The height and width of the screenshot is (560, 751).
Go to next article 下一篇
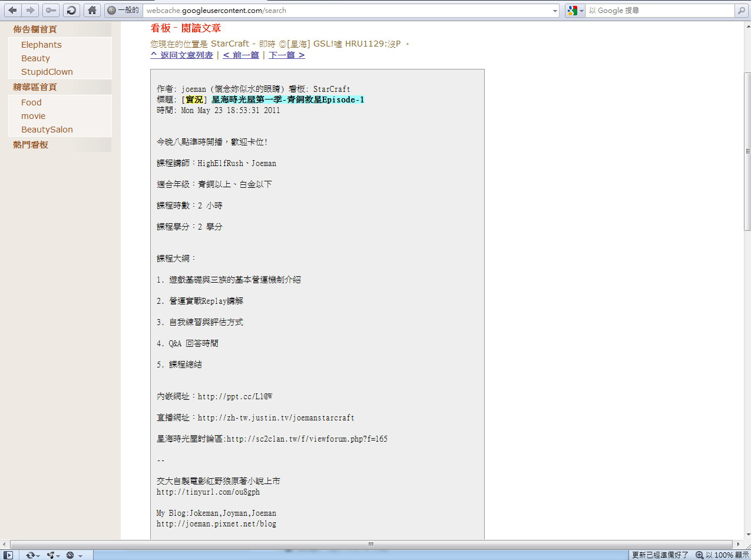tap(287, 55)
